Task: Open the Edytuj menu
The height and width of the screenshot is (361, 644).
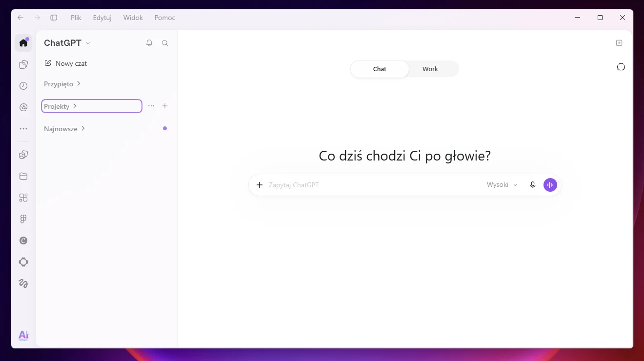Action: click(102, 18)
